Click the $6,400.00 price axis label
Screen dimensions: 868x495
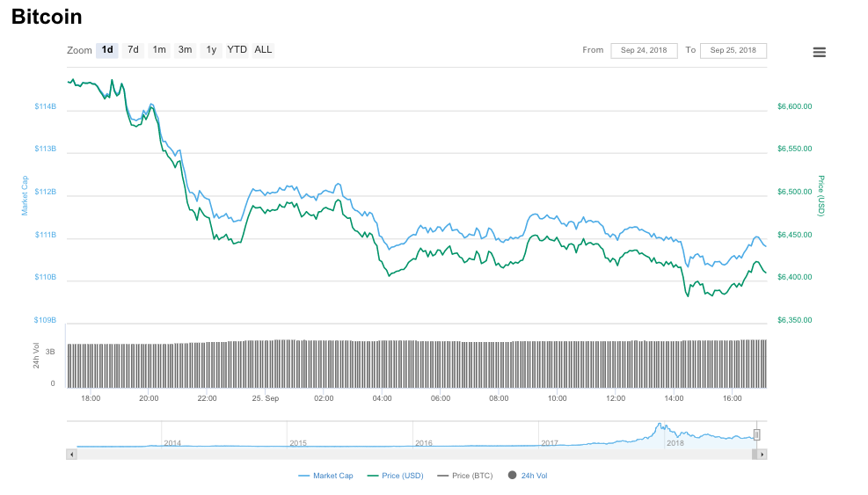(794, 277)
